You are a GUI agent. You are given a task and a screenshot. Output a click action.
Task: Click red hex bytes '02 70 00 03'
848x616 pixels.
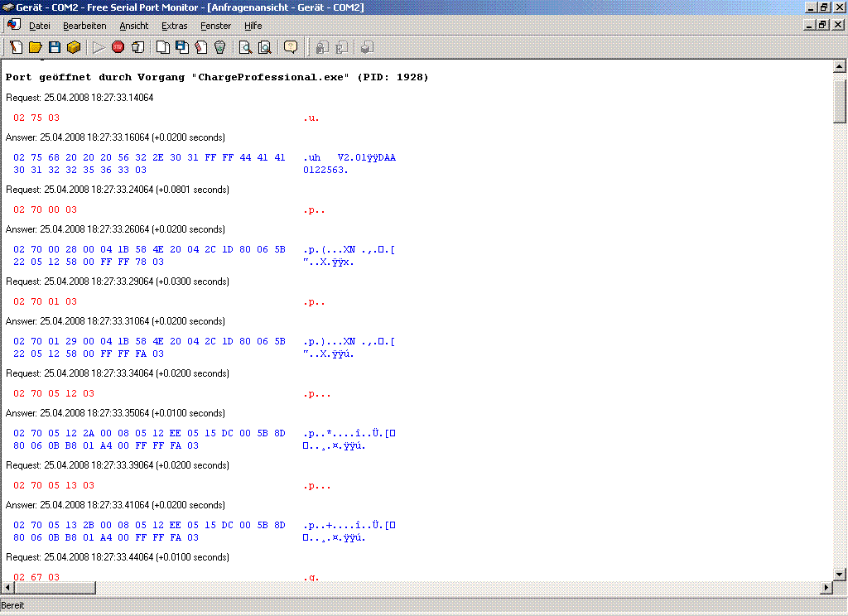(x=45, y=209)
